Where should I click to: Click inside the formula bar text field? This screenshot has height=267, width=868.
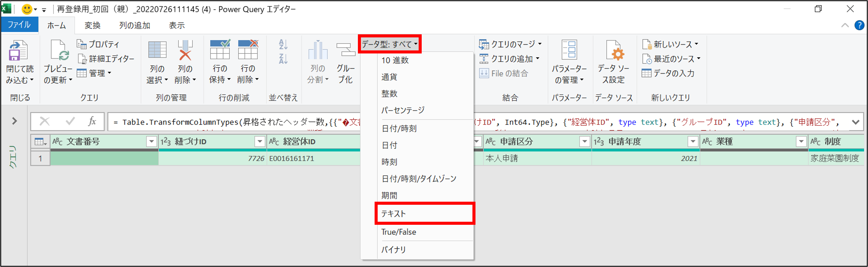pos(236,122)
